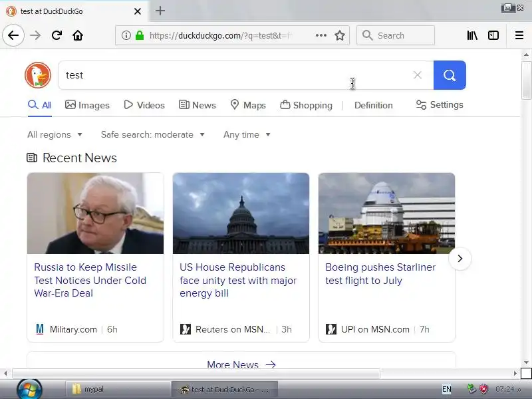
Task: Open the Any time filter dropdown
Action: tap(247, 135)
